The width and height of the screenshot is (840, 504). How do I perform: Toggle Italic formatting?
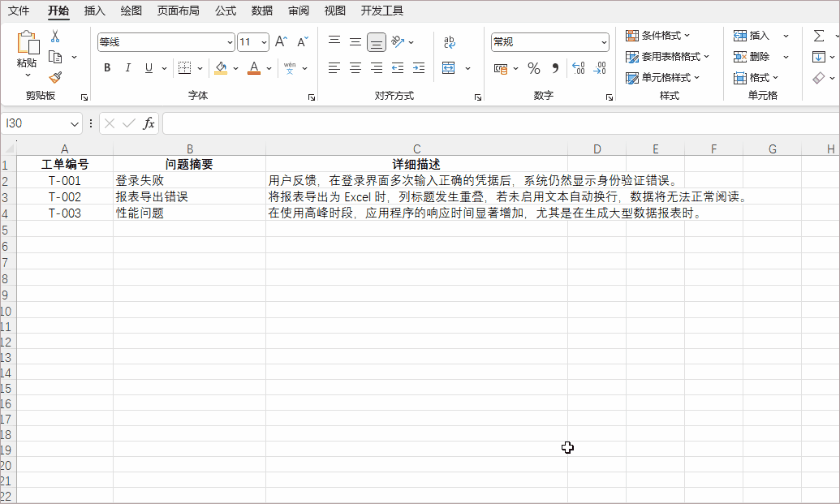pos(128,68)
